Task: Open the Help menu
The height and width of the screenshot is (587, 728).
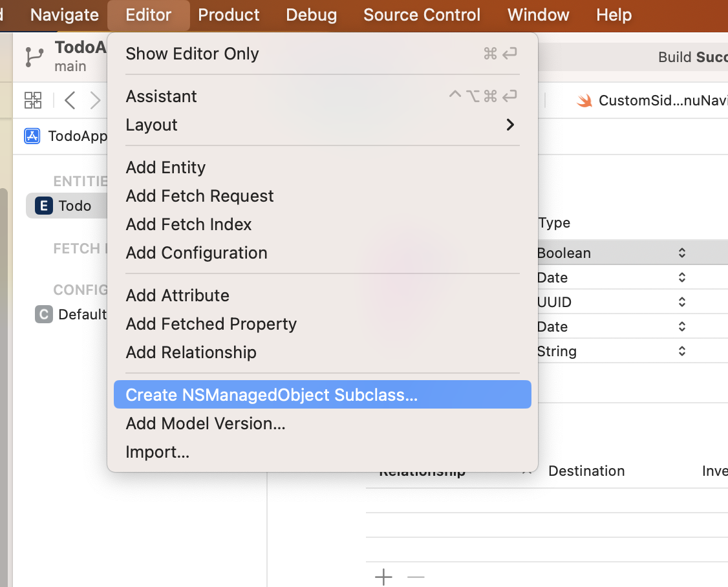Action: [x=614, y=15]
